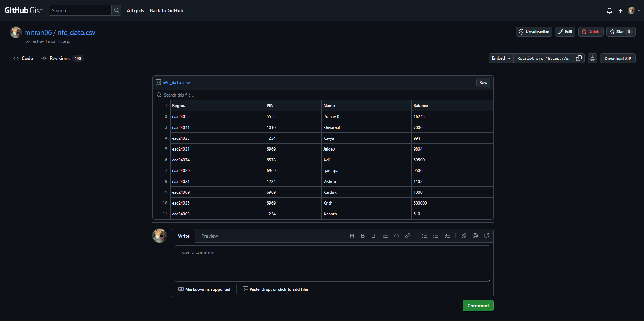Click the mention user @ icon
The height and width of the screenshot is (321, 644).
(x=475, y=236)
